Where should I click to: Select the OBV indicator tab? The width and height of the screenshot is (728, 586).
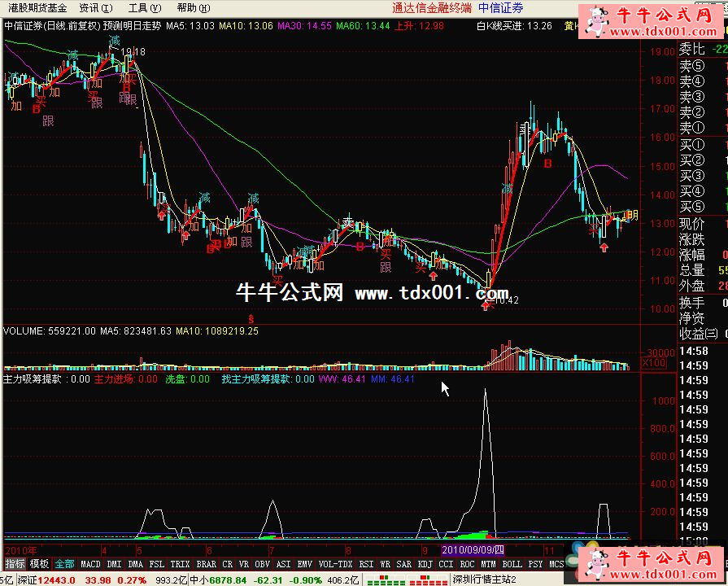point(263,564)
